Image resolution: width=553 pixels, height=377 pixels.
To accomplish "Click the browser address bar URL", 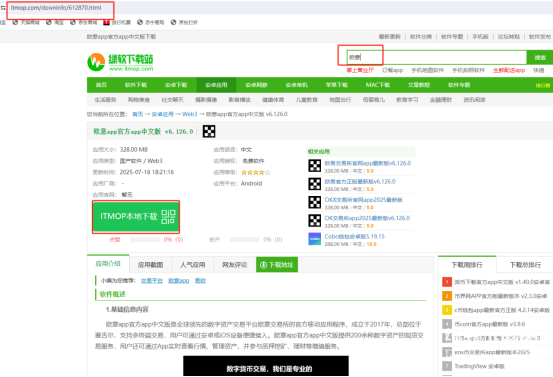I will 56,7.
